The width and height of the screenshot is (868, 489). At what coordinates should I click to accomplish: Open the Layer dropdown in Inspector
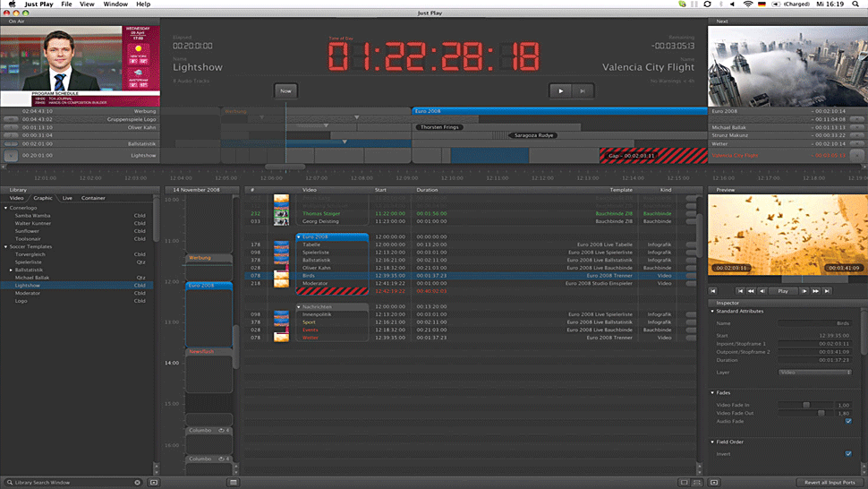click(x=814, y=372)
